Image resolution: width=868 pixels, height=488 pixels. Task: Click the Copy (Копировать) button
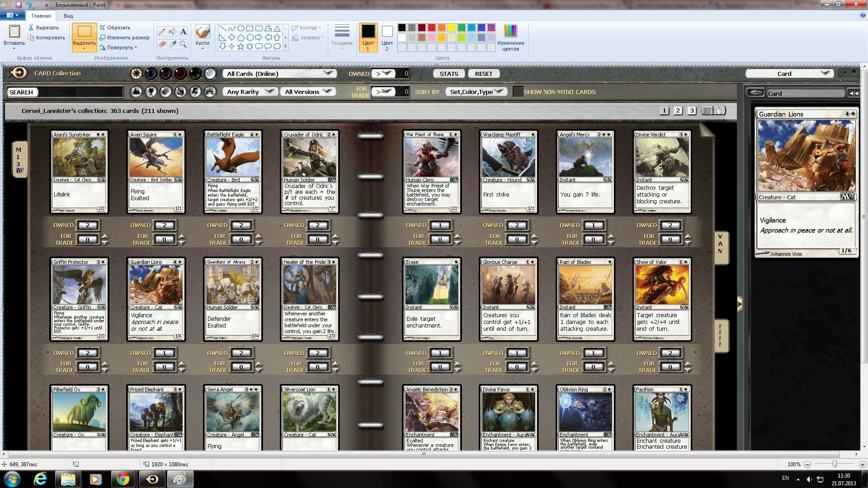(47, 38)
